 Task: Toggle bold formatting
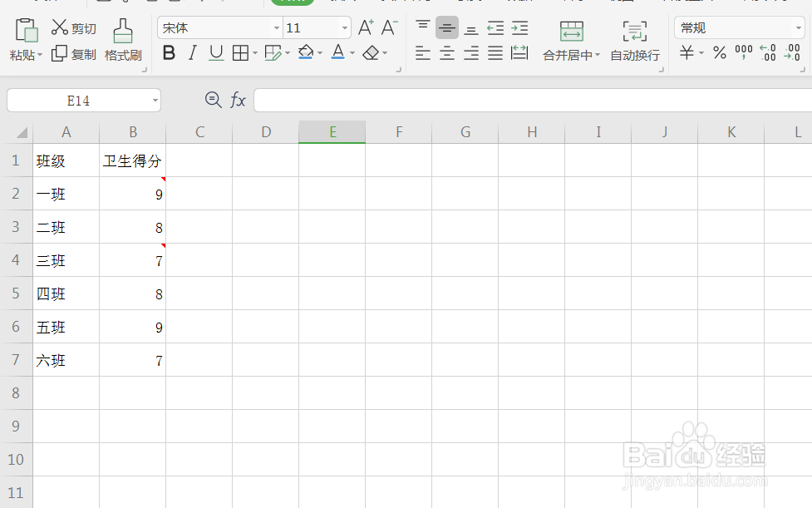[169, 53]
